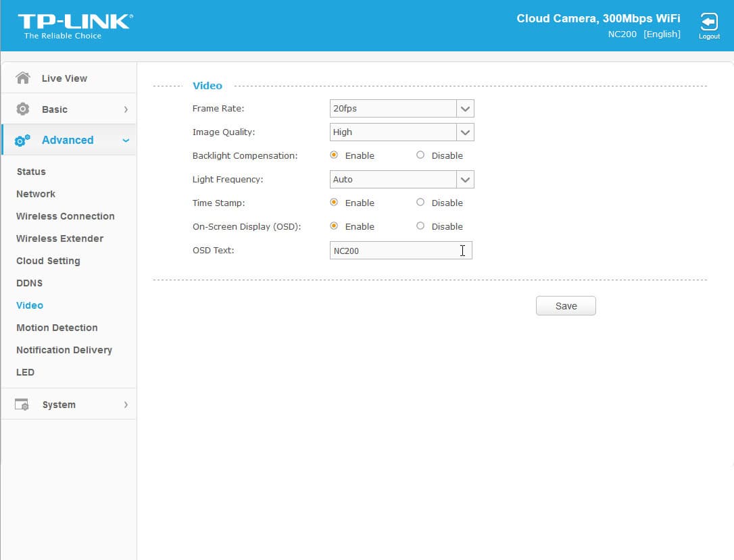The height and width of the screenshot is (560, 734).
Task: Disable Backlight Compensation
Action: [x=420, y=155]
